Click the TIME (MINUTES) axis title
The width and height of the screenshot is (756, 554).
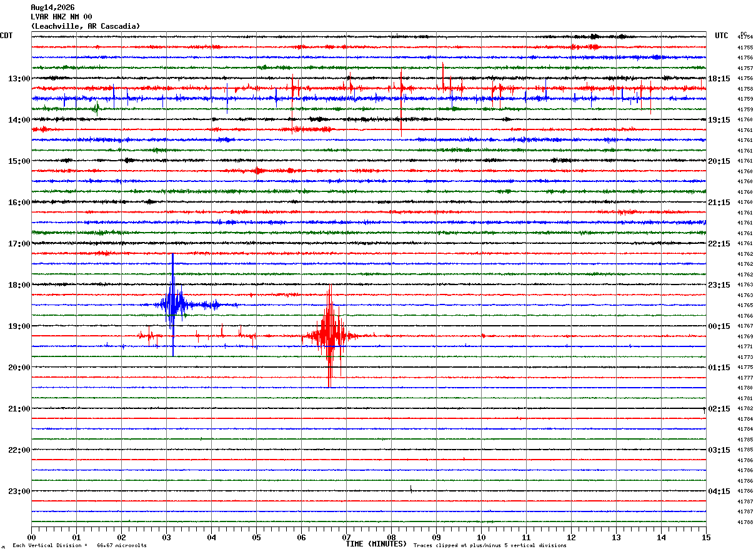click(376, 544)
